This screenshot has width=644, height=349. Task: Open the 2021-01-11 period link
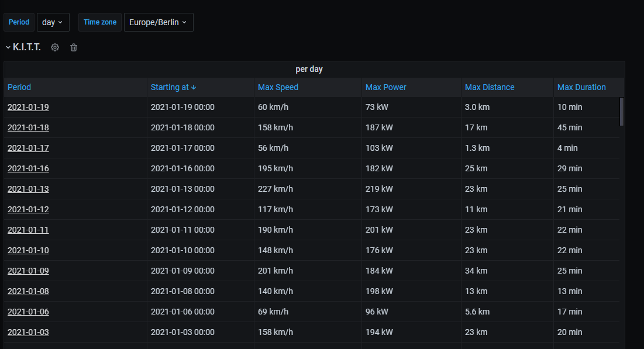point(28,230)
